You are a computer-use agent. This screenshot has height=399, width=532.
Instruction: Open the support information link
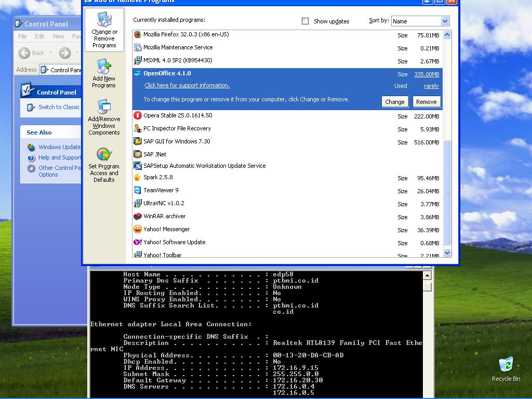pyautogui.click(x=187, y=85)
